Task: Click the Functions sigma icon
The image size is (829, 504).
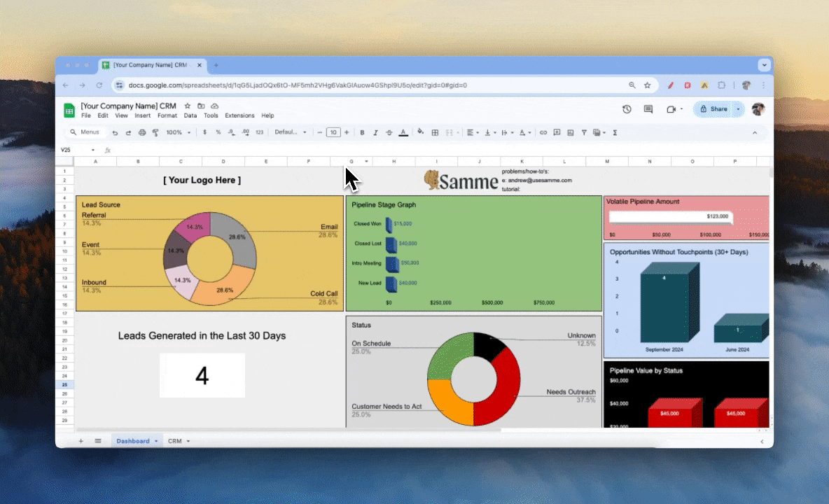Action: (615, 132)
